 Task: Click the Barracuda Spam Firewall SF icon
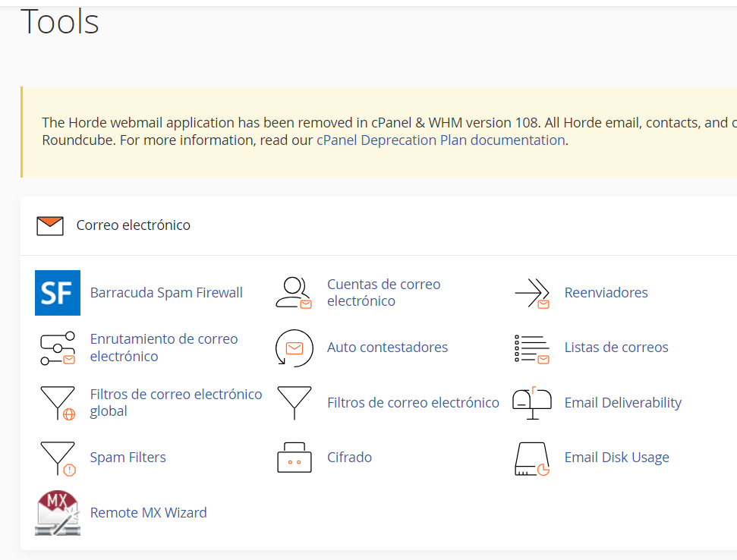point(58,293)
